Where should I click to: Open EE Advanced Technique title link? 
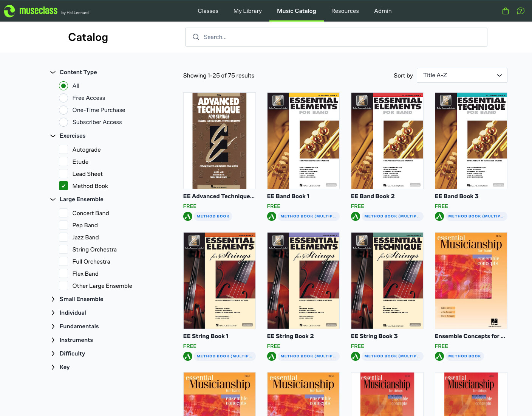point(219,196)
